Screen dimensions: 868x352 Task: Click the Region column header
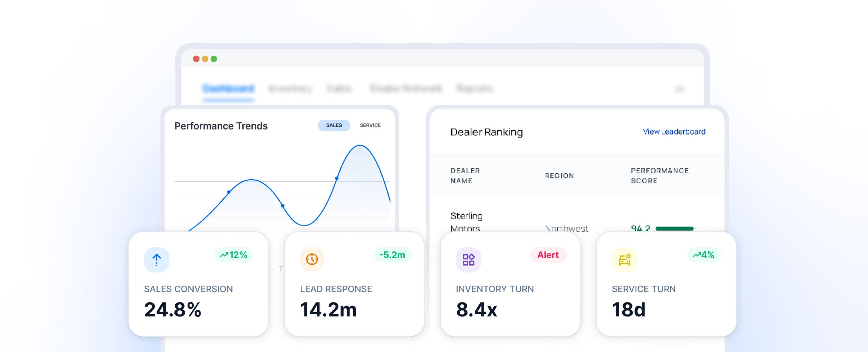pyautogui.click(x=559, y=176)
